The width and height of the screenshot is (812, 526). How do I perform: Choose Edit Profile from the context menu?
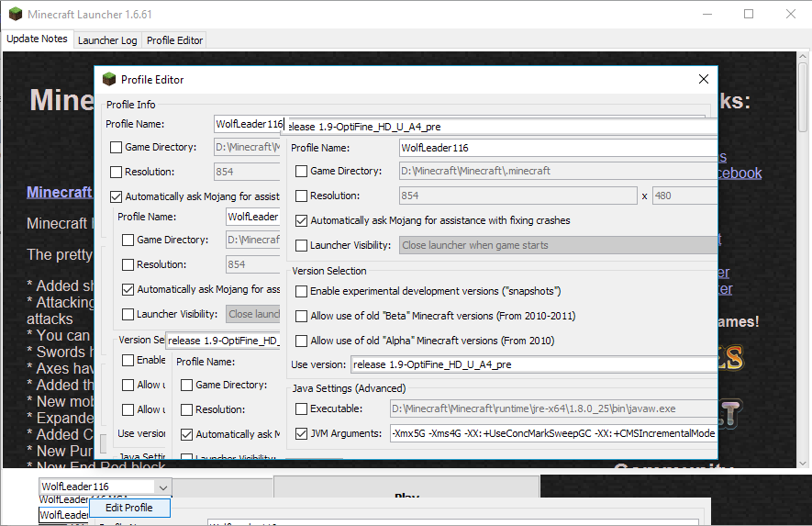pos(129,508)
